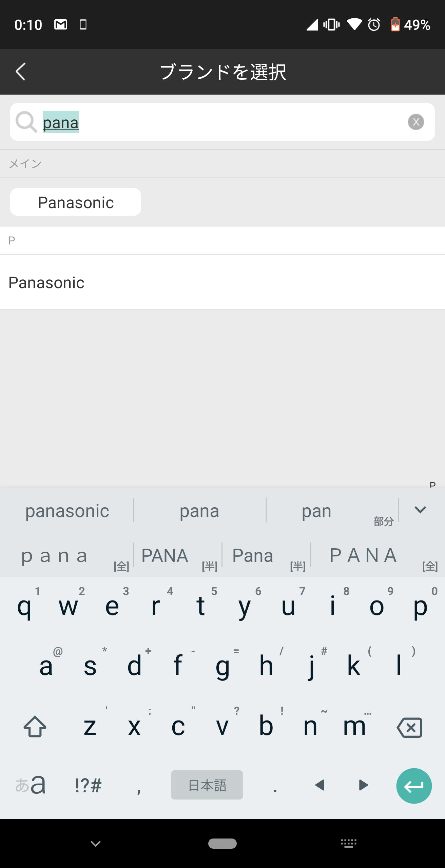Tap the home pill button
This screenshot has width=445, height=868.
(x=222, y=843)
